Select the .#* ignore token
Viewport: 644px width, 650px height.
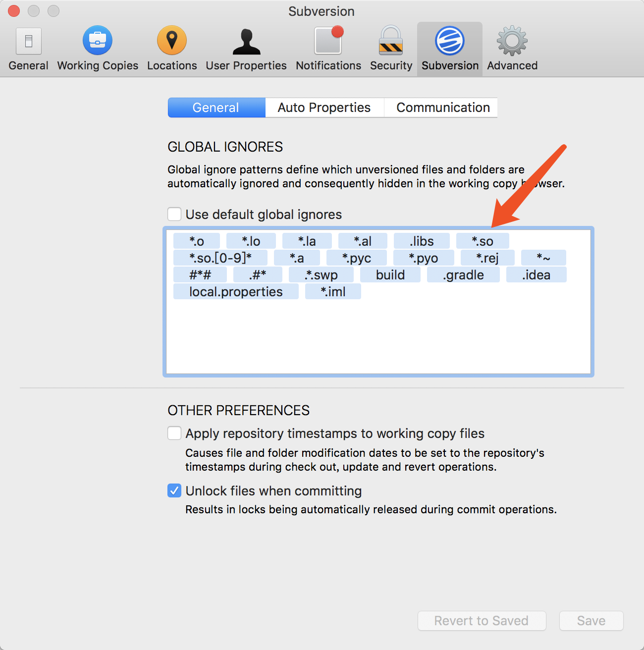click(258, 274)
